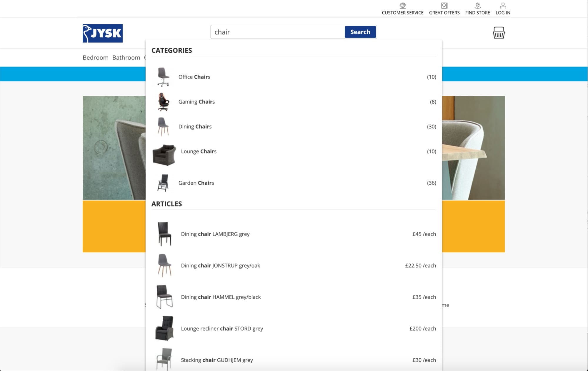Open Dining chair JONSTRUP grey/oak article
588x371 pixels.
[x=294, y=266]
